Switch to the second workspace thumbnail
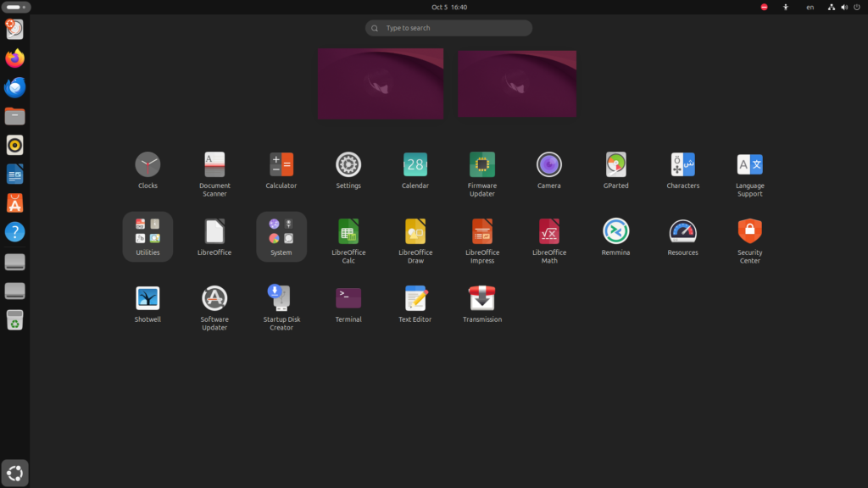The image size is (868, 488). pyautogui.click(x=517, y=84)
